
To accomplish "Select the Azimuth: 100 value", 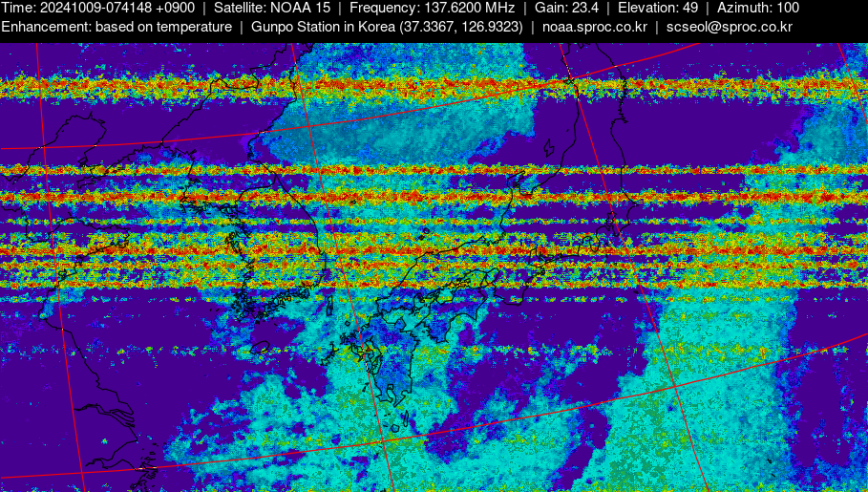I will (x=758, y=8).
